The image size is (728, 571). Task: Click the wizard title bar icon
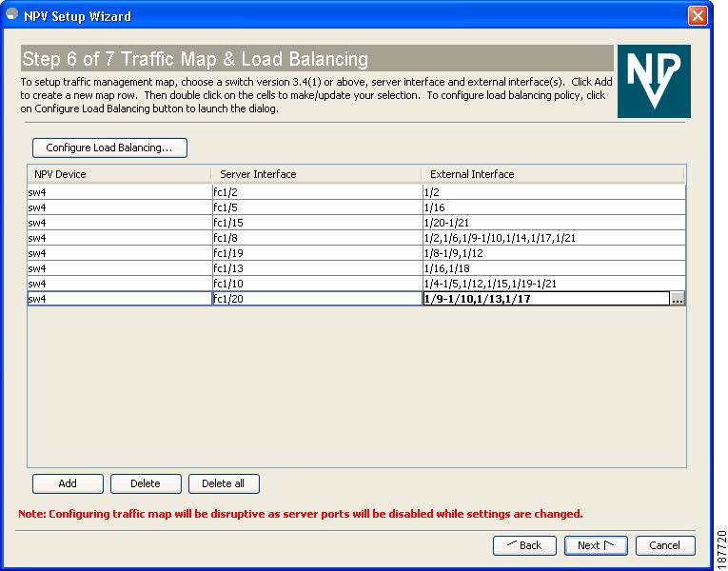click(x=12, y=15)
